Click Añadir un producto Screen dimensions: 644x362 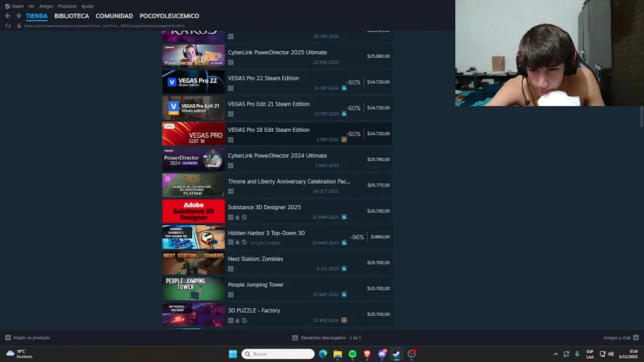pos(28,338)
